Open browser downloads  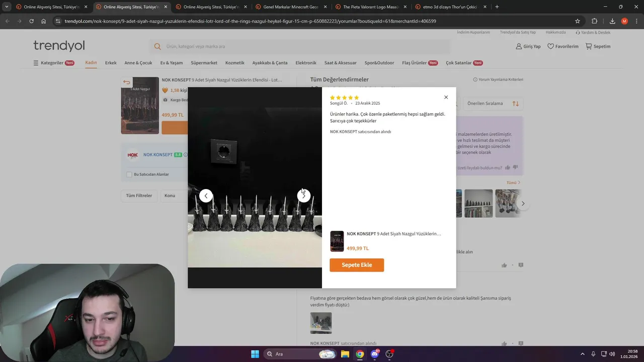[612, 21]
